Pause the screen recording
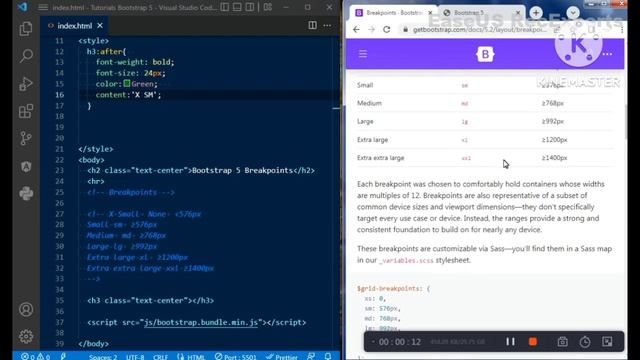The image size is (640, 360). (510, 342)
